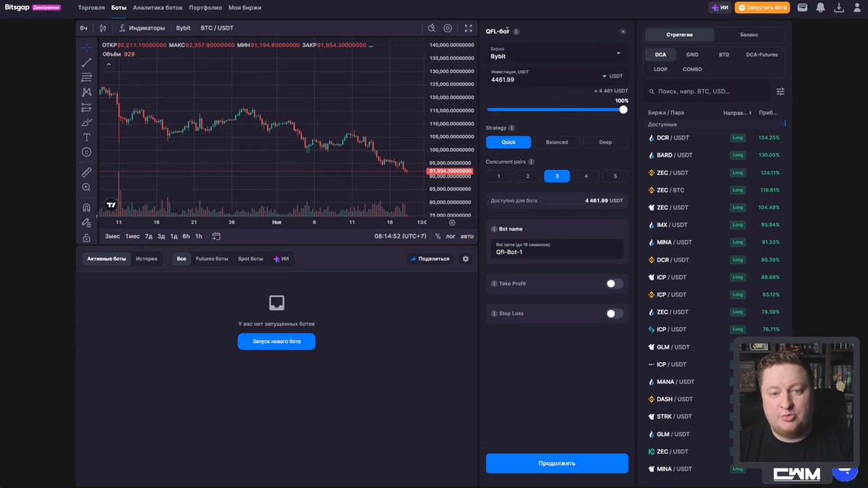Select the pattern drawing tool
868x488 pixels.
click(x=87, y=93)
